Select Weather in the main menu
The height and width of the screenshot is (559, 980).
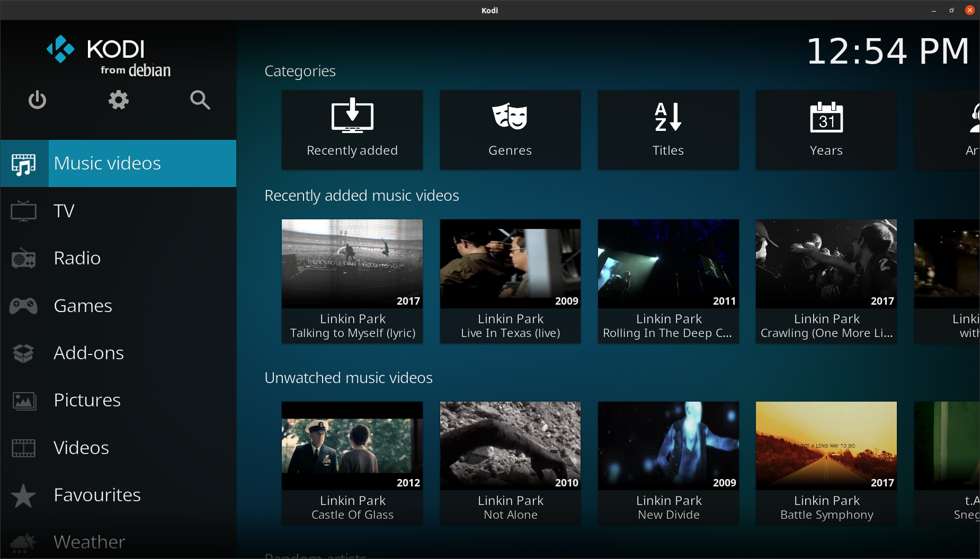[x=119, y=542]
